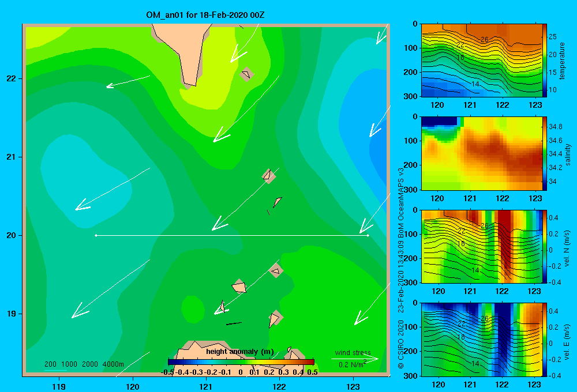
Task: Click the 'vel. E (m/s)' axis label
Action: pos(567,341)
